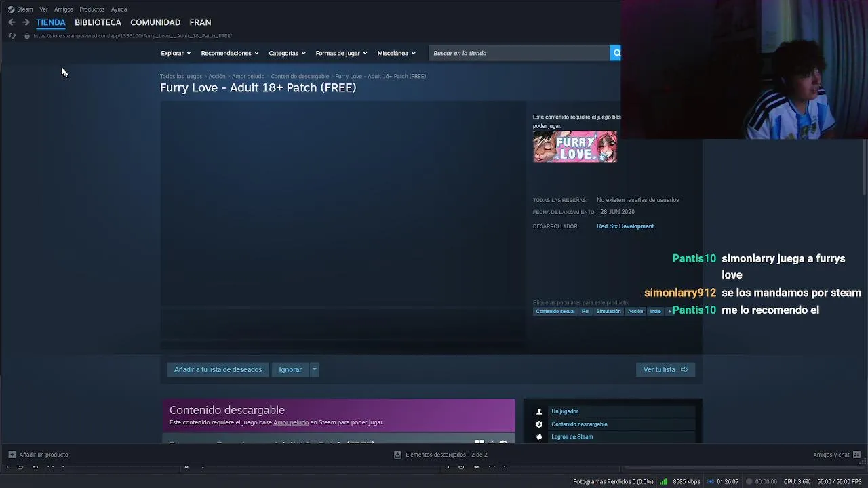
Task: Click Contenido descargable feature link
Action: coord(579,424)
